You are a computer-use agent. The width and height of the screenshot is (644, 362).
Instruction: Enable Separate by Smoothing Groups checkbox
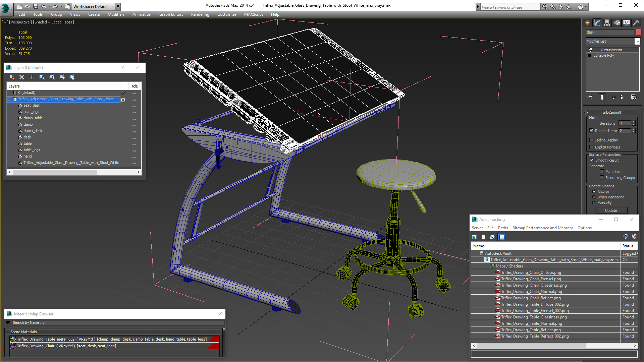click(x=602, y=178)
